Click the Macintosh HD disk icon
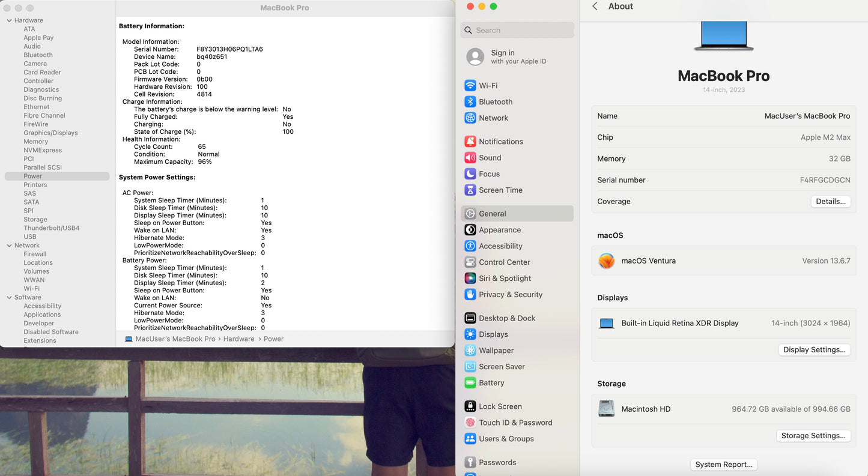The image size is (868, 476). (x=607, y=409)
